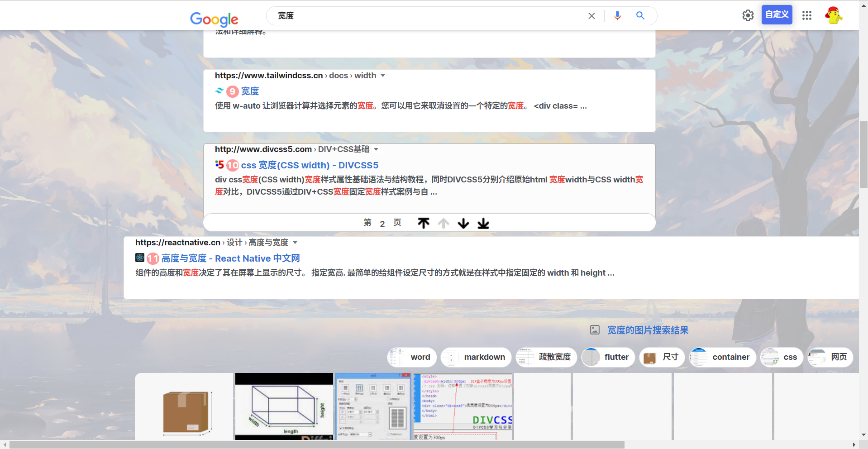The height and width of the screenshot is (449, 868).
Task: Click Tailwind favicon beside result 9
Action: 219,91
